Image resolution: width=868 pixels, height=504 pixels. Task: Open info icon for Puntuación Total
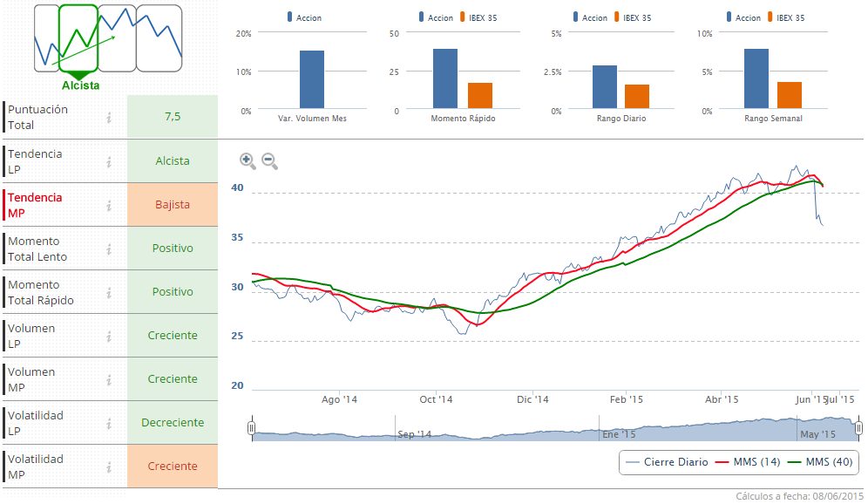tap(110, 118)
